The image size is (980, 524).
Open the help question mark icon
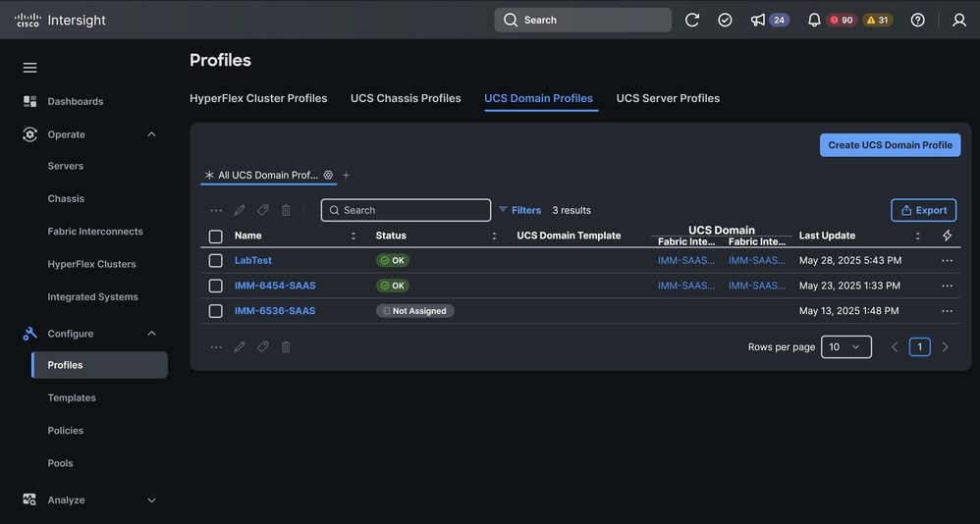917,20
